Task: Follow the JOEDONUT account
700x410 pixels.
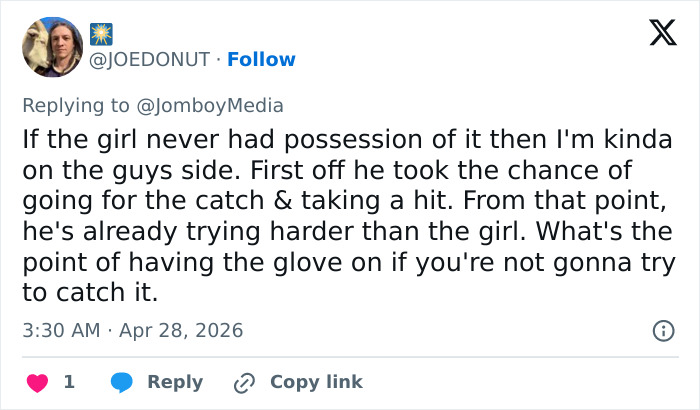Action: click(x=261, y=59)
